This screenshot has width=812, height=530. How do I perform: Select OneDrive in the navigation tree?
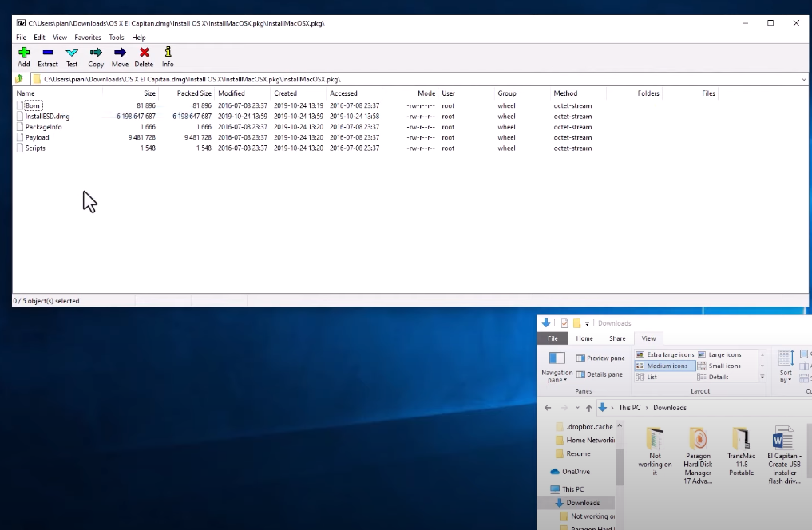click(570, 472)
